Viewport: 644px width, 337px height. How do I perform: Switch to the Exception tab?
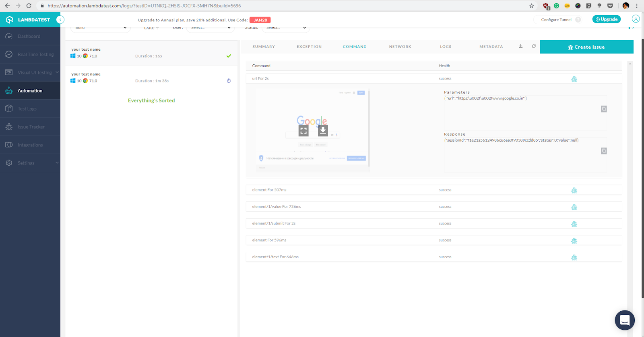[x=309, y=47]
